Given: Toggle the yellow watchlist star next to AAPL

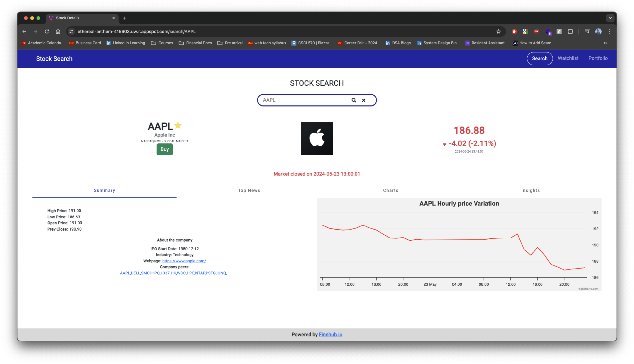Looking at the screenshot, I should coord(178,125).
